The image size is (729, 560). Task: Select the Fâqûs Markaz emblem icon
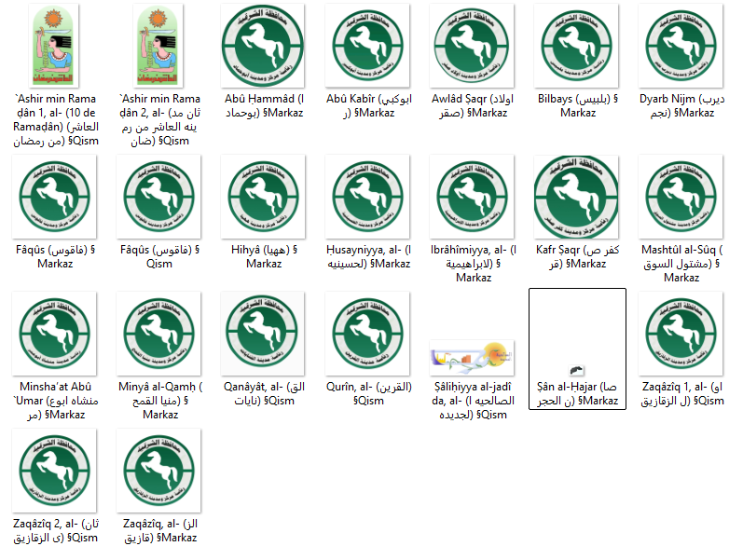(x=54, y=197)
